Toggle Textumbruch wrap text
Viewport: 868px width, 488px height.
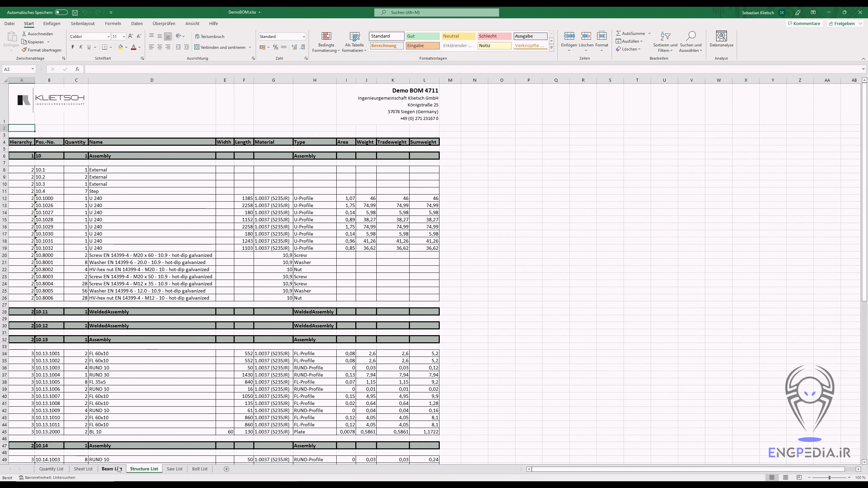click(x=210, y=36)
